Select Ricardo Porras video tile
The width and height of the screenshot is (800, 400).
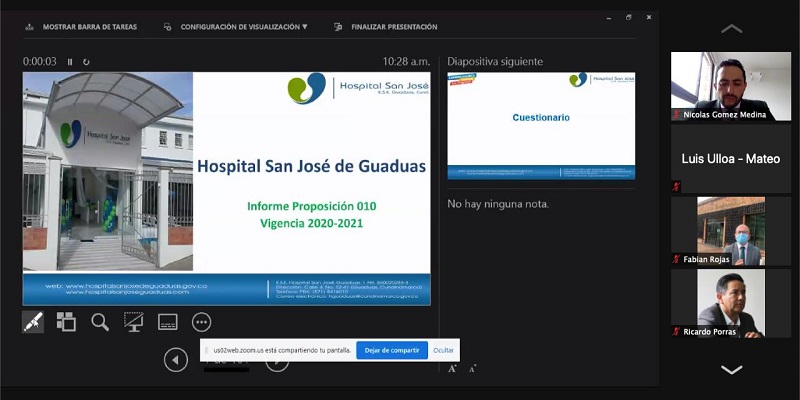(731, 304)
